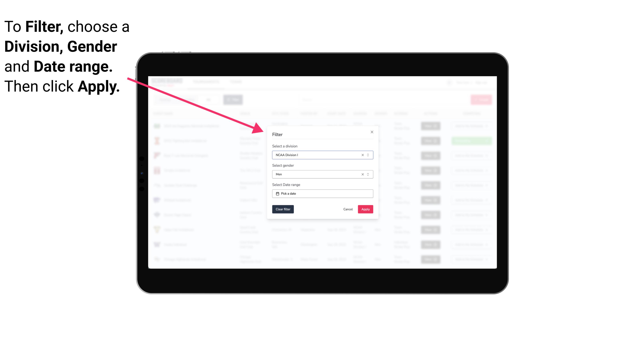Click the stepper down arrow for division
Viewport: 644px width, 346px height.
(x=368, y=156)
